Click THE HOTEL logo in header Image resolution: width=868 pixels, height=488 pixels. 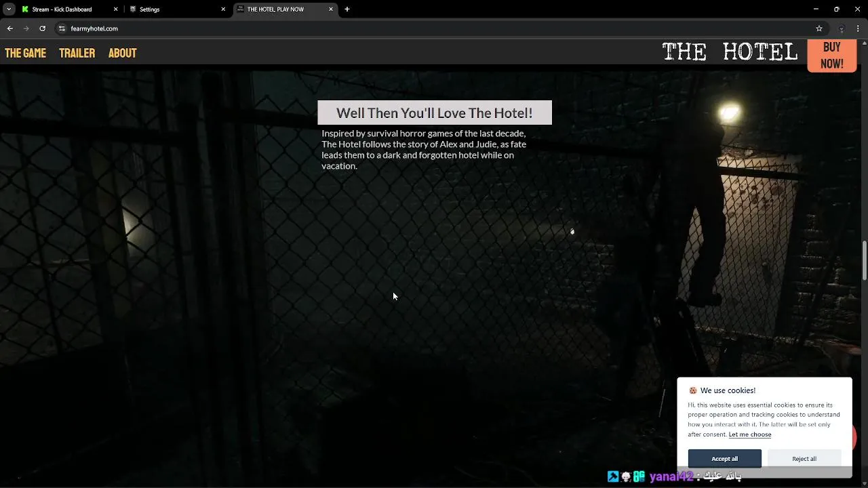(x=730, y=52)
